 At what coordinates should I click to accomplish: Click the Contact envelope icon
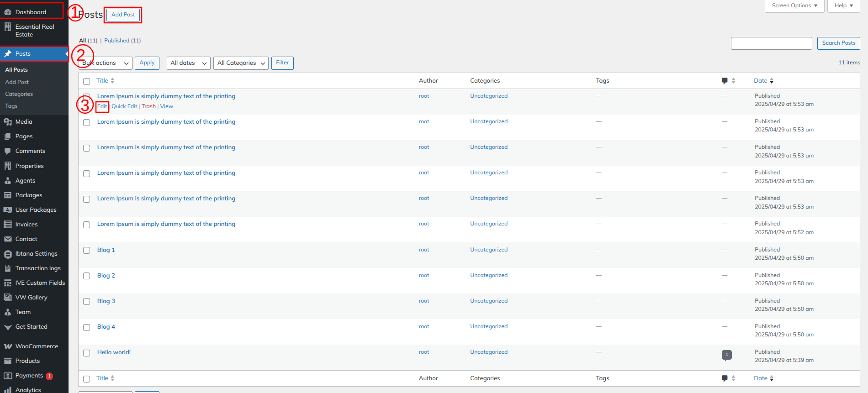click(8, 239)
